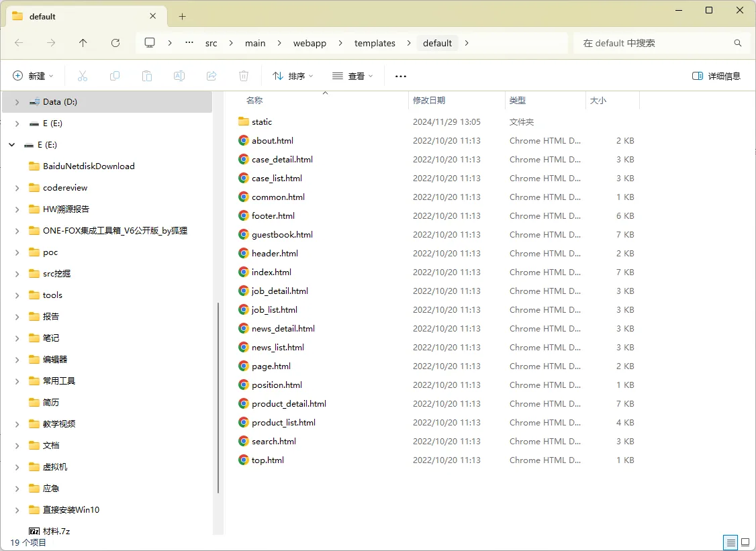Switch to large icons view in status bar
The width and height of the screenshot is (756, 551).
pos(745,542)
